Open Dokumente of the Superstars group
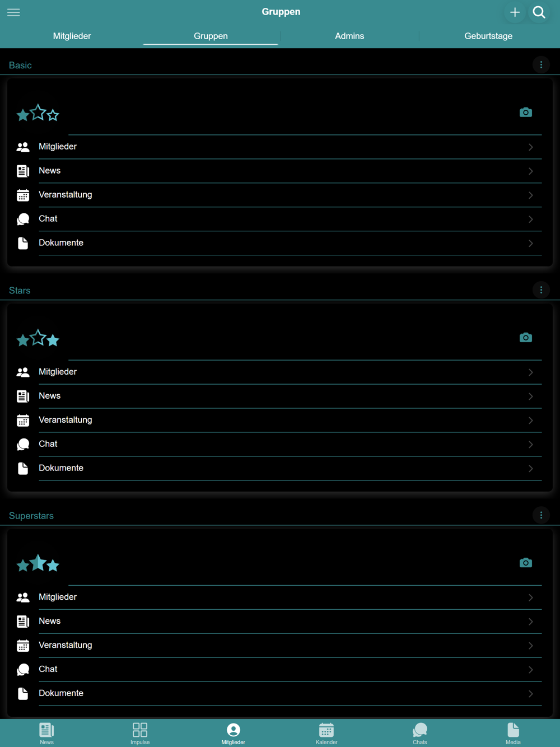Viewport: 560px width, 747px height. pos(279,693)
